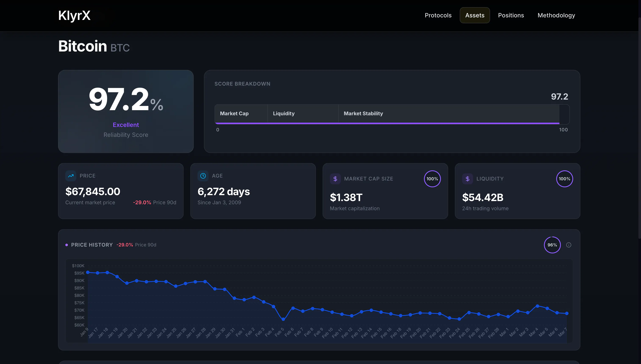Click the Since Jan 3, 2009 text

pyautogui.click(x=219, y=203)
